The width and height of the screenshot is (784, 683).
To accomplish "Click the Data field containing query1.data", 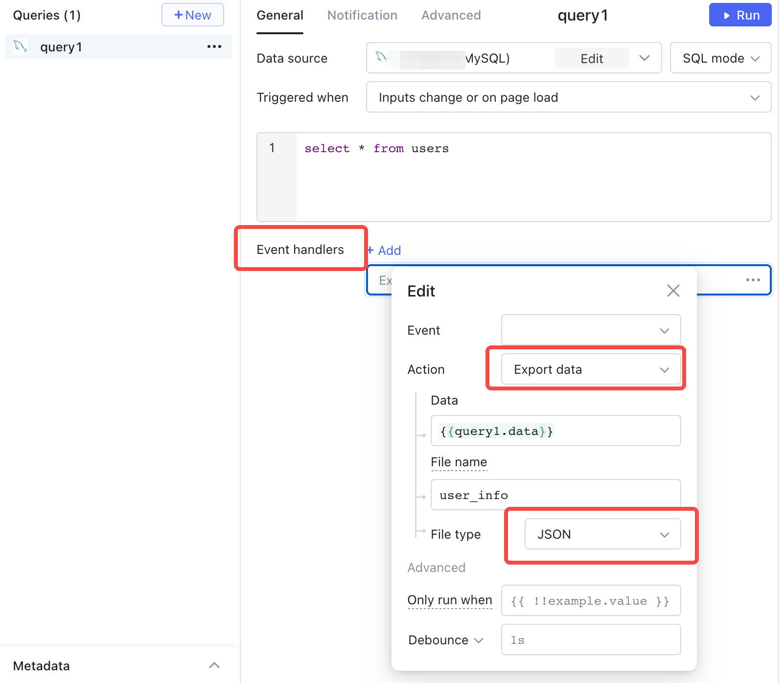I will coord(555,431).
